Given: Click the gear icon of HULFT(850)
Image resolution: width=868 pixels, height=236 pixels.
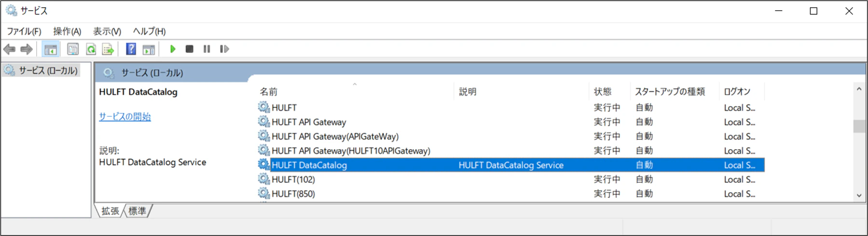Looking at the screenshot, I should coord(263,194).
